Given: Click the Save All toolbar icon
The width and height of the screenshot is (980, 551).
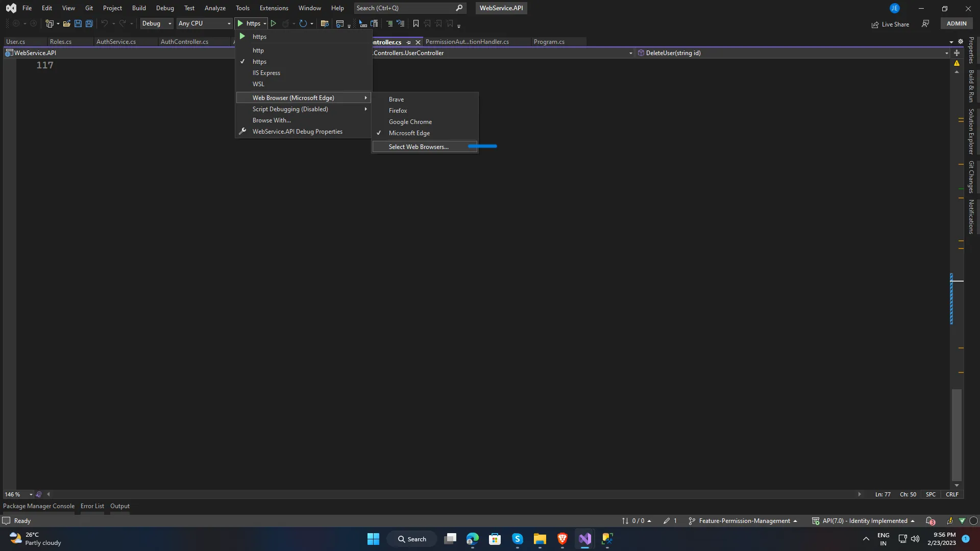Looking at the screenshot, I should coord(89,23).
